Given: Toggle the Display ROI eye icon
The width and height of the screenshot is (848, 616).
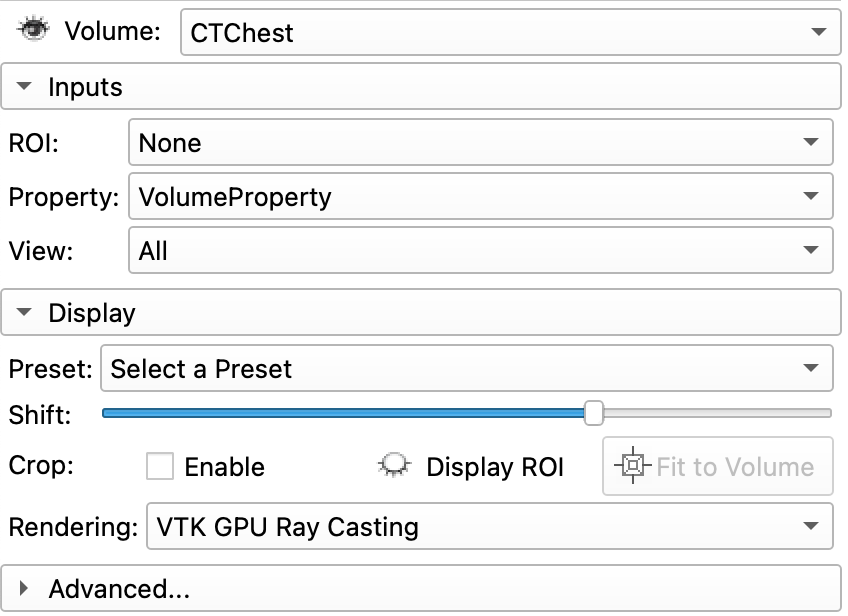Looking at the screenshot, I should 394,466.
